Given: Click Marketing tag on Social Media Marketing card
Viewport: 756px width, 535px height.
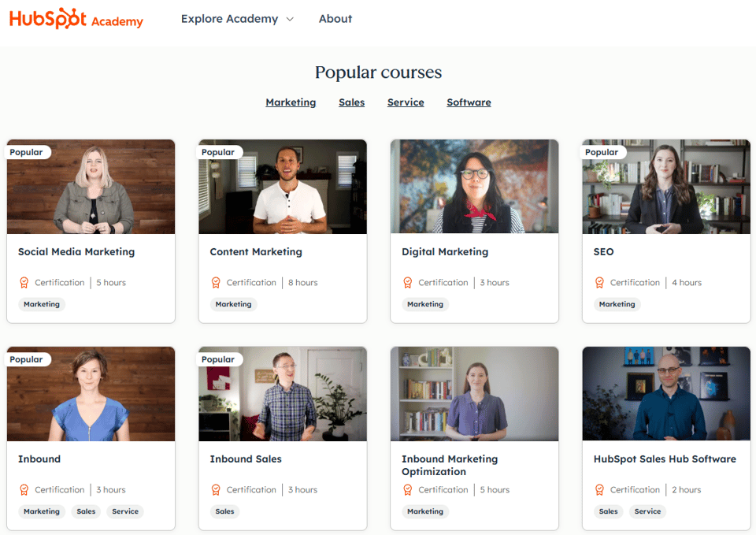Looking at the screenshot, I should 42,304.
